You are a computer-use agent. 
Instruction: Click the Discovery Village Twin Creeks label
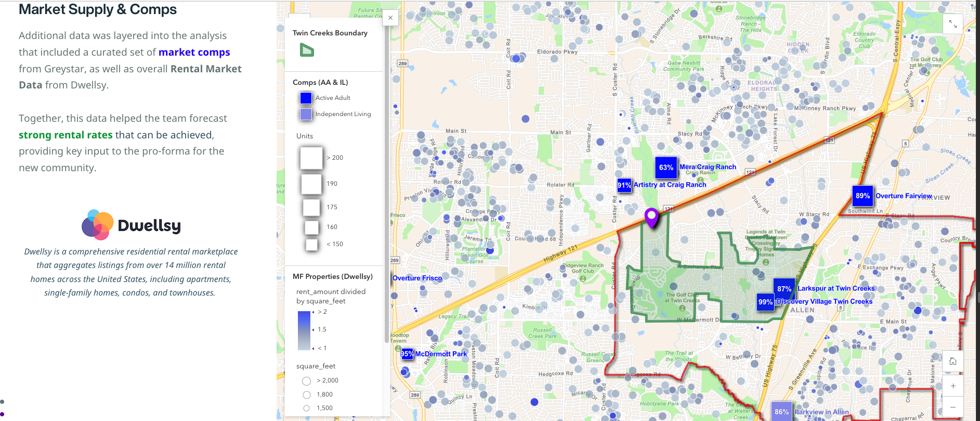click(825, 301)
